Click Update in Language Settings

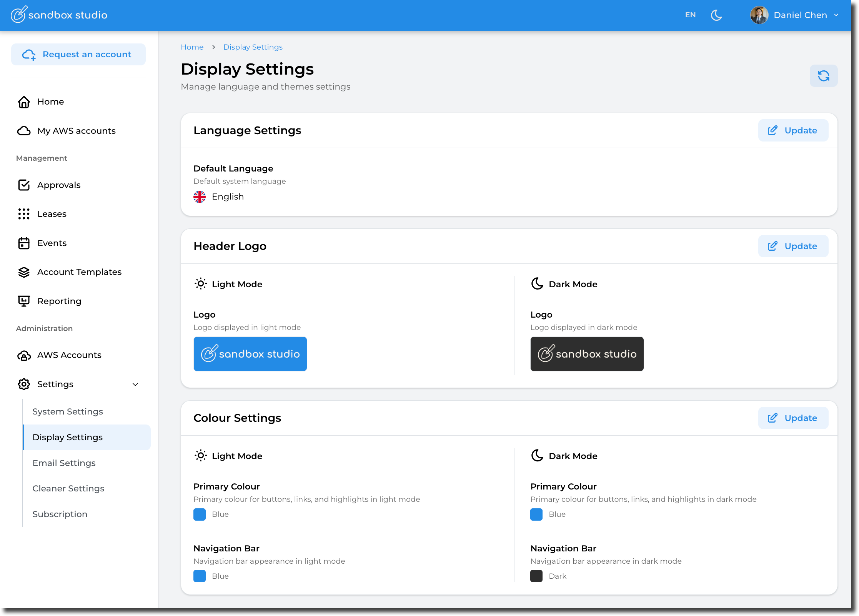pyautogui.click(x=793, y=130)
